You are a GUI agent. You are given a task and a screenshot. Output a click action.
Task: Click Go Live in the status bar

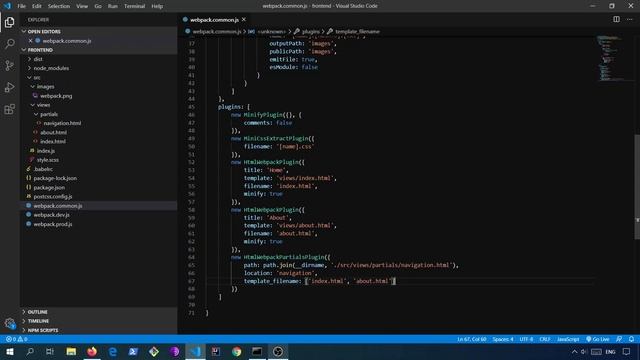pos(598,339)
